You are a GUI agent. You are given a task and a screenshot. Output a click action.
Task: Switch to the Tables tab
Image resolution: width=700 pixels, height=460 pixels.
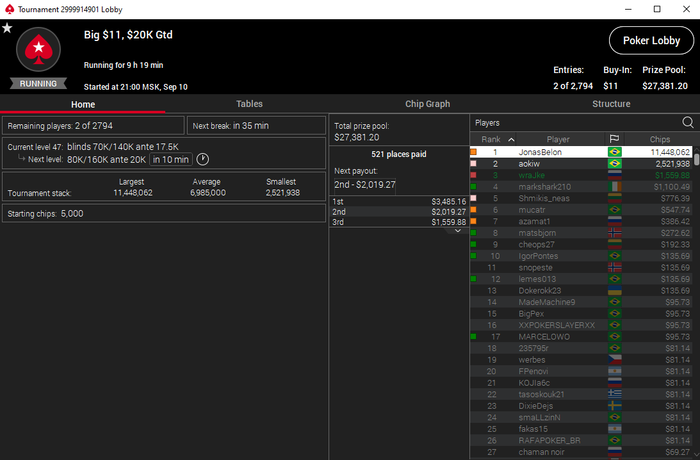[x=249, y=104]
